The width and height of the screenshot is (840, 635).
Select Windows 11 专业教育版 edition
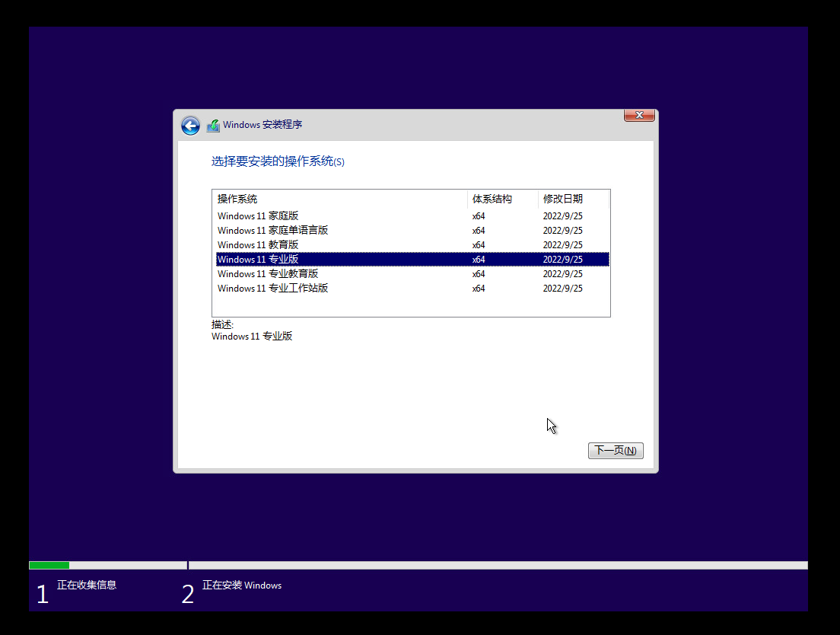[x=267, y=273]
